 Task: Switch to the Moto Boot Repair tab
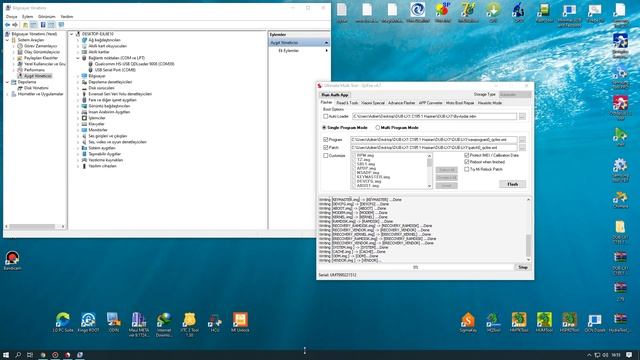[x=460, y=103]
